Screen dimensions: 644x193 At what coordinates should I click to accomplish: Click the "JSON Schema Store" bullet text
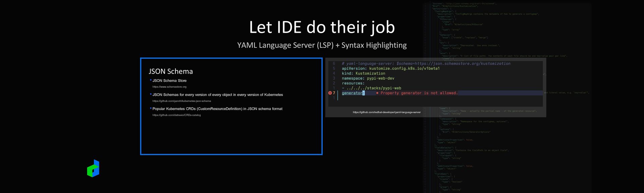(x=169, y=81)
